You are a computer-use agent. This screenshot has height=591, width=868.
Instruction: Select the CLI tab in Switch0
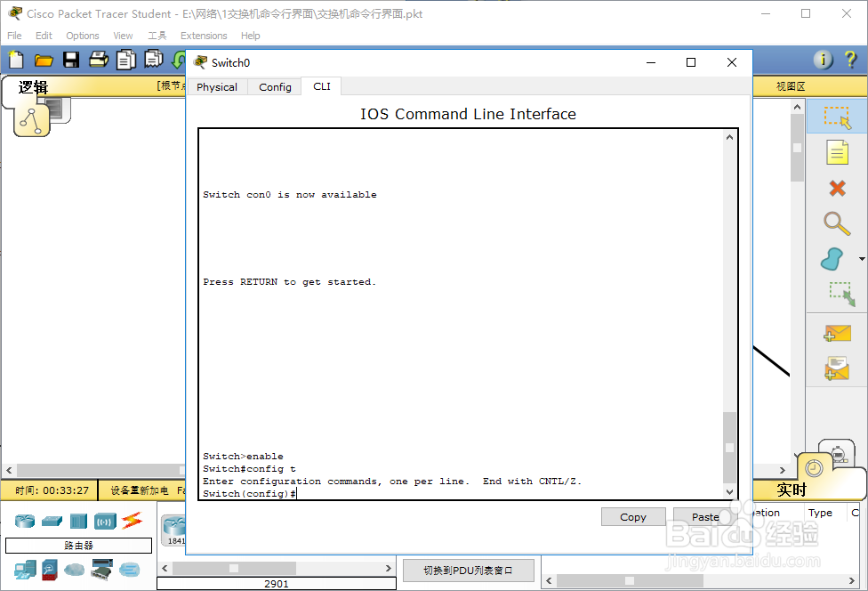tap(322, 86)
